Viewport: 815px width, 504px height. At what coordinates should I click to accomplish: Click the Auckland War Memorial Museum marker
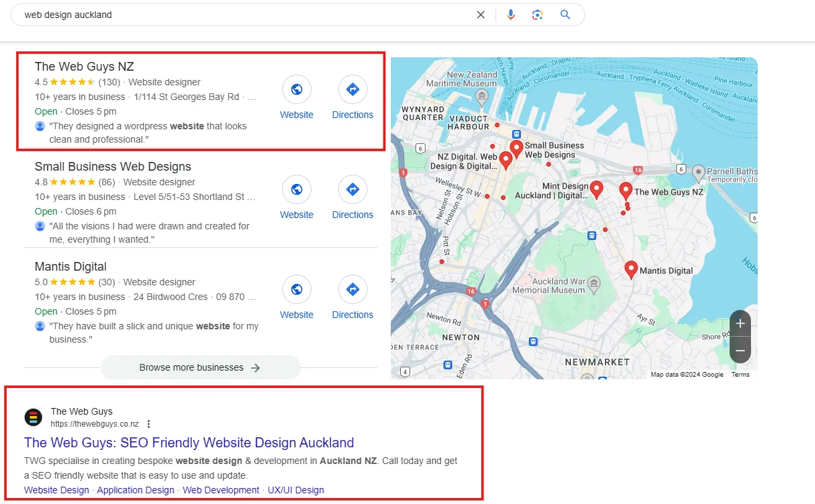pos(594,285)
